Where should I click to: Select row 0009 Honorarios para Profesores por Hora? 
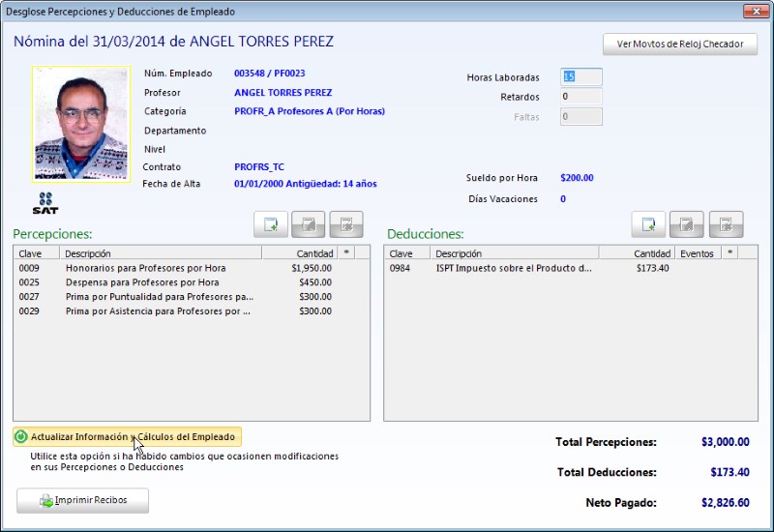[191, 268]
